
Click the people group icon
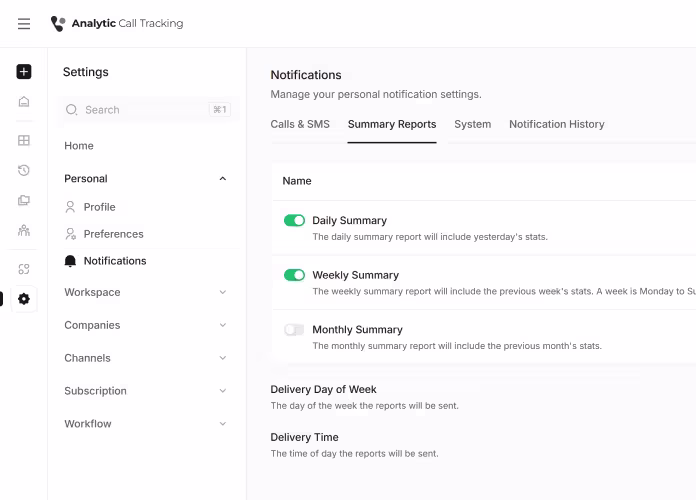[24, 230]
